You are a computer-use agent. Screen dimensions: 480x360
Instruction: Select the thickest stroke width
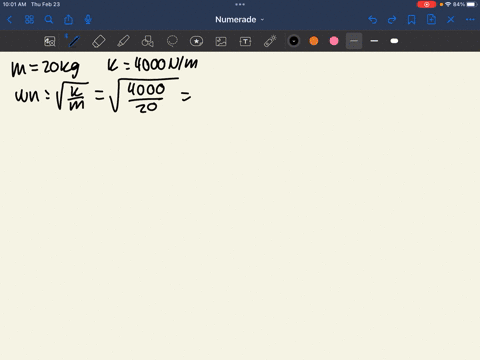point(394,41)
